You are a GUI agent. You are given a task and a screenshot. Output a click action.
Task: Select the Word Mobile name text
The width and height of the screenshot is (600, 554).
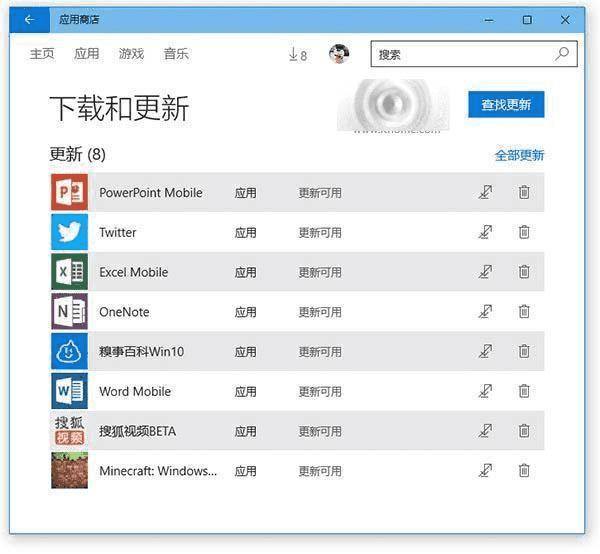[135, 391]
